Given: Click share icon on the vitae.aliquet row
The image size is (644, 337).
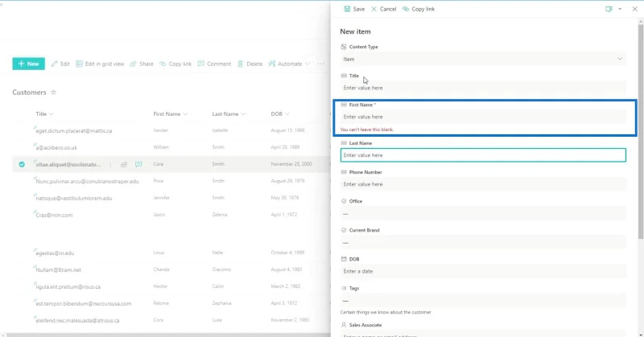Looking at the screenshot, I should point(124,164).
